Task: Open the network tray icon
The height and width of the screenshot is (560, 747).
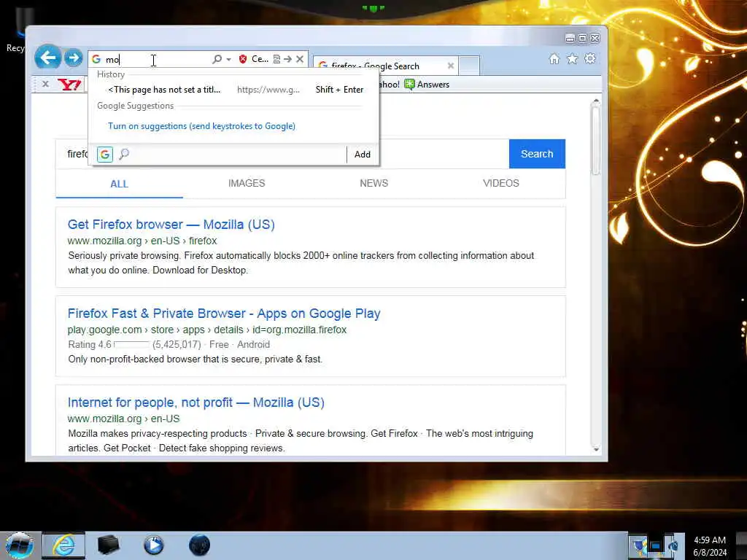Action: click(x=656, y=546)
